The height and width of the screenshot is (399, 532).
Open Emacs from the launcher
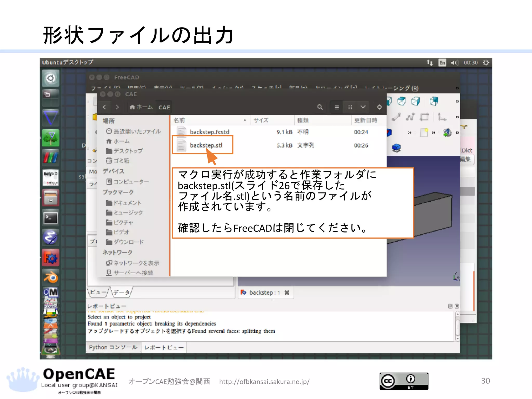click(51, 237)
